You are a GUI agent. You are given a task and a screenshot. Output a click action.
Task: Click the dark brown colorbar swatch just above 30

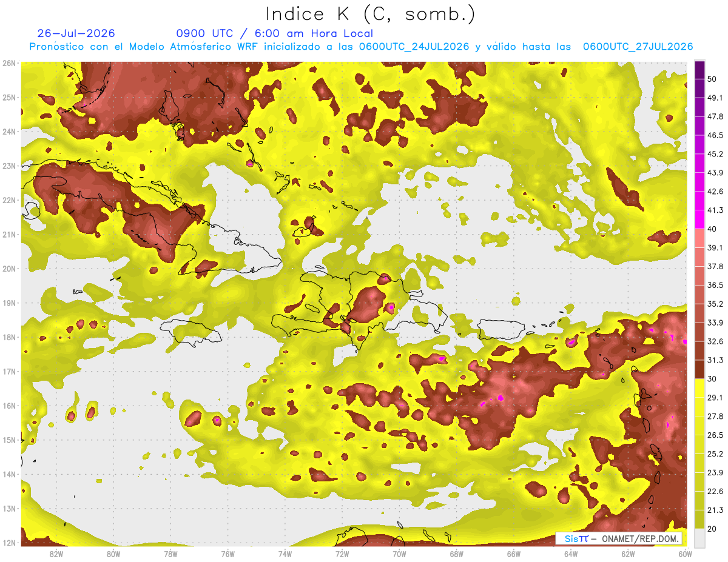point(699,369)
